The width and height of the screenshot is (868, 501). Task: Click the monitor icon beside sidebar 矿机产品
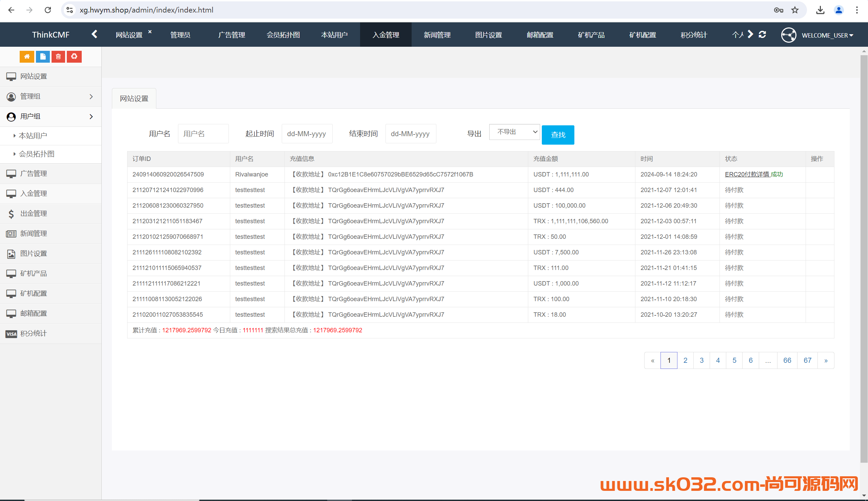(11, 274)
